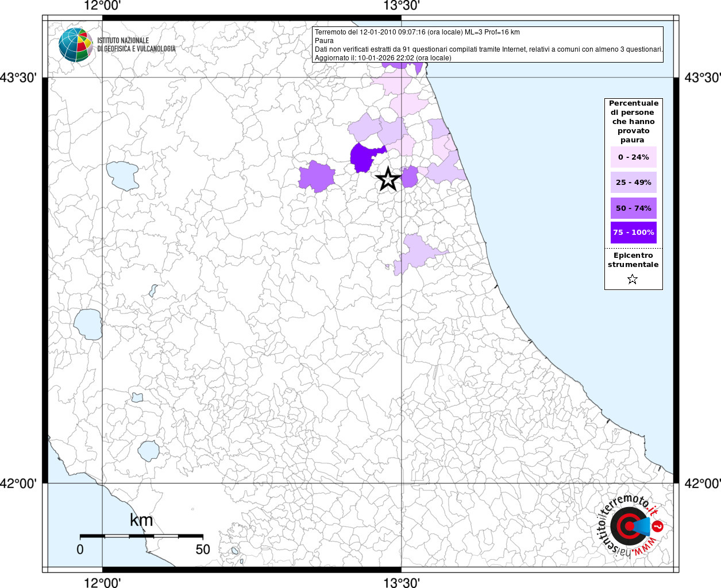Select the 25 - 49% legend swatch
Viewport: 721px width, 588px height.
[633, 183]
